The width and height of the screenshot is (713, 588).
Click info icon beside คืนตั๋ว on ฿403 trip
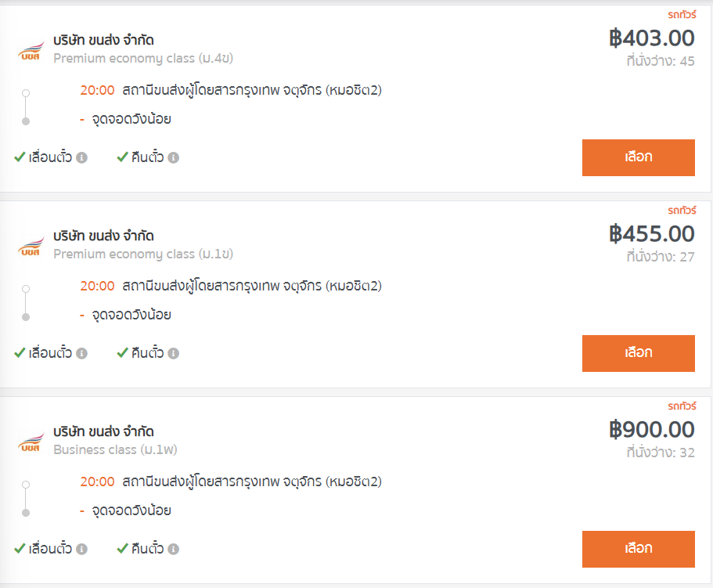click(174, 157)
